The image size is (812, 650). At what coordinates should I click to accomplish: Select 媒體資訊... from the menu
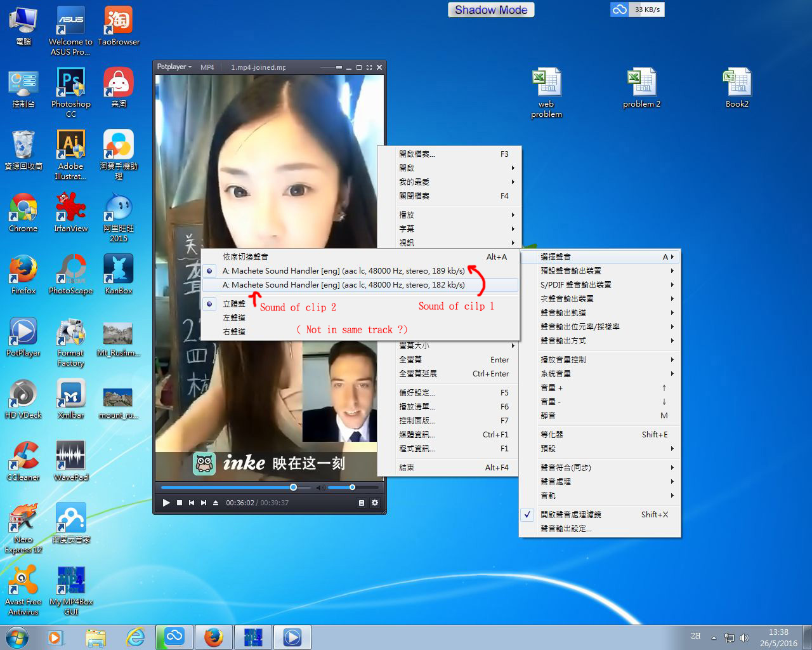point(450,435)
